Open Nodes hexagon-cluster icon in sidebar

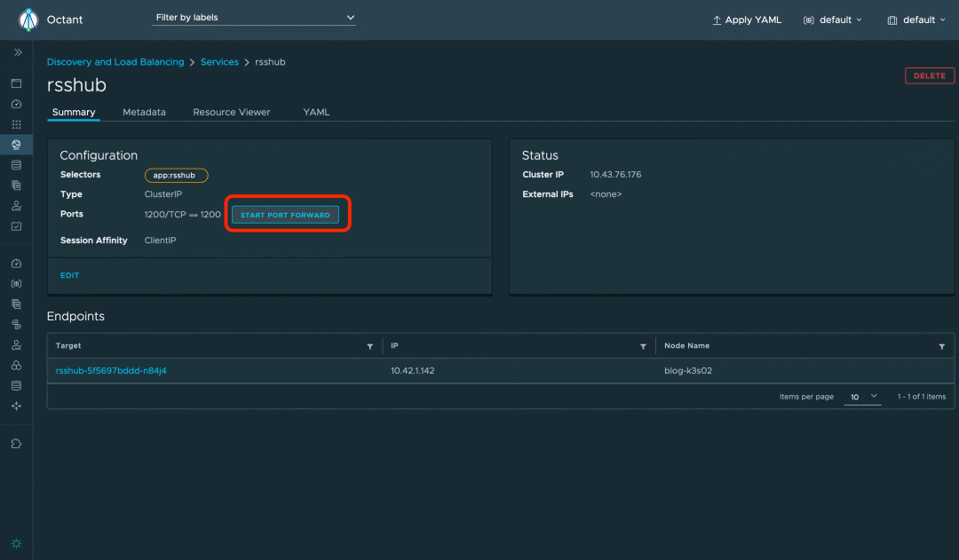pos(17,365)
